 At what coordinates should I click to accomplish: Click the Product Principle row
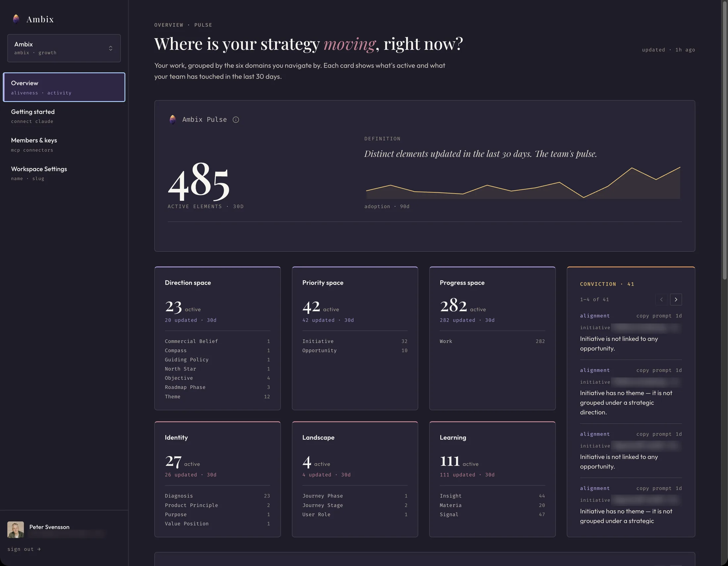coord(217,505)
